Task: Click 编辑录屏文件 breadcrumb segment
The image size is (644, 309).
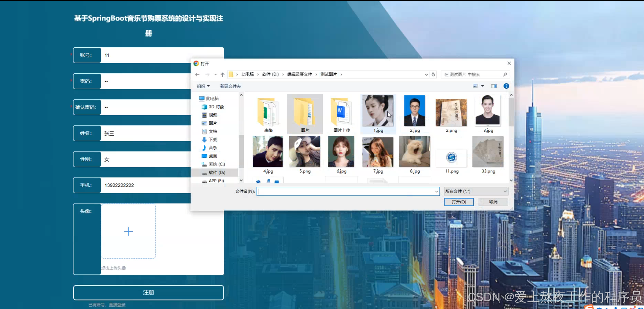Action: [x=299, y=74]
